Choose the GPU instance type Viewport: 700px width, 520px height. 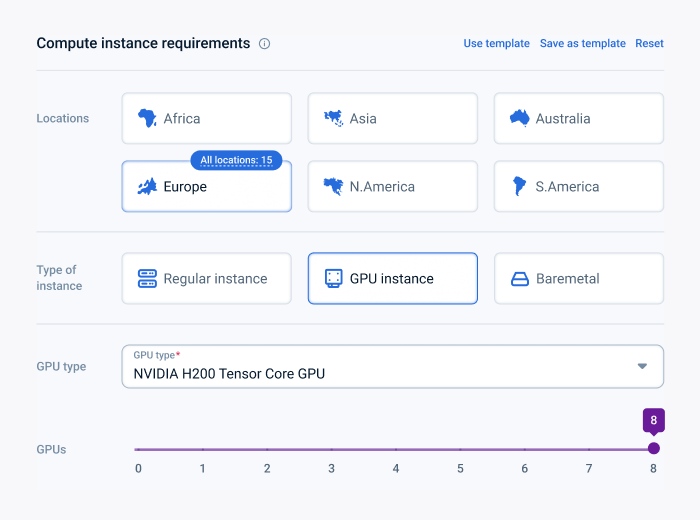tap(392, 278)
